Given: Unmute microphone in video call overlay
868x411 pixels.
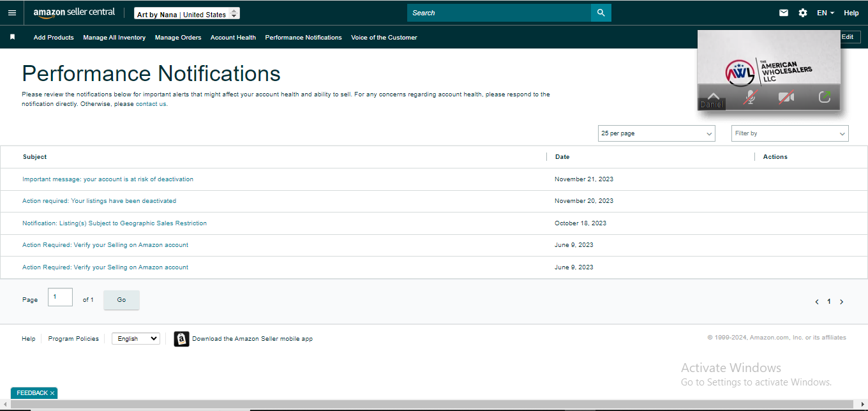Looking at the screenshot, I should coord(751,97).
